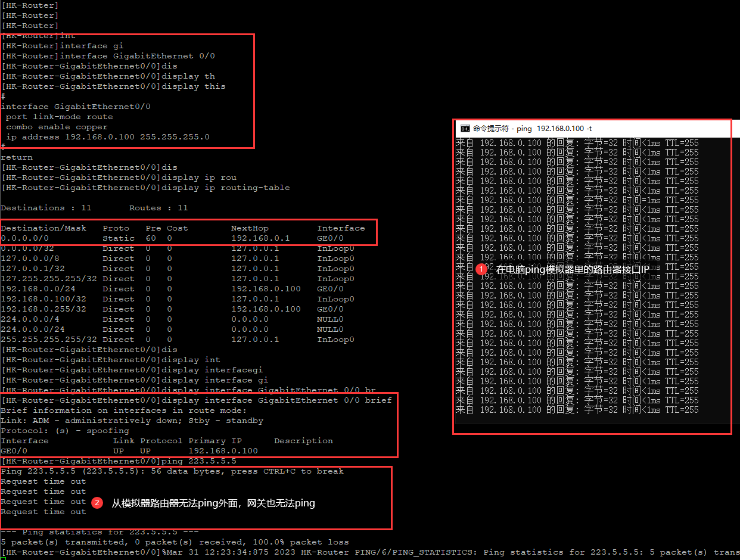Click the command line ending 'display ip rou'

119,178
